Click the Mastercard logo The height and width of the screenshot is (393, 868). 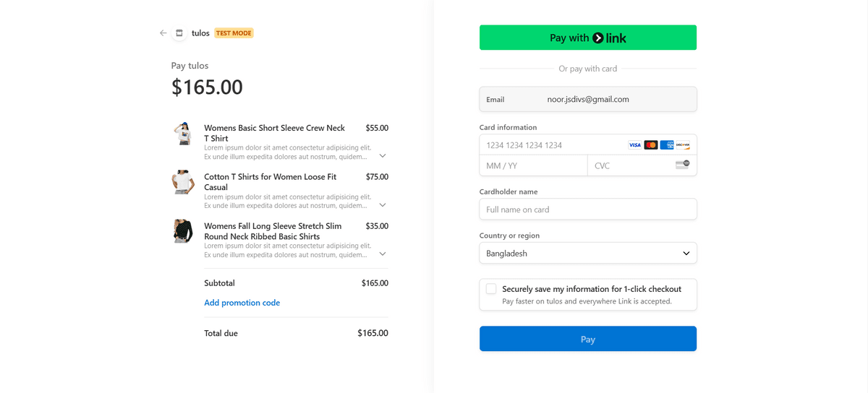click(651, 145)
